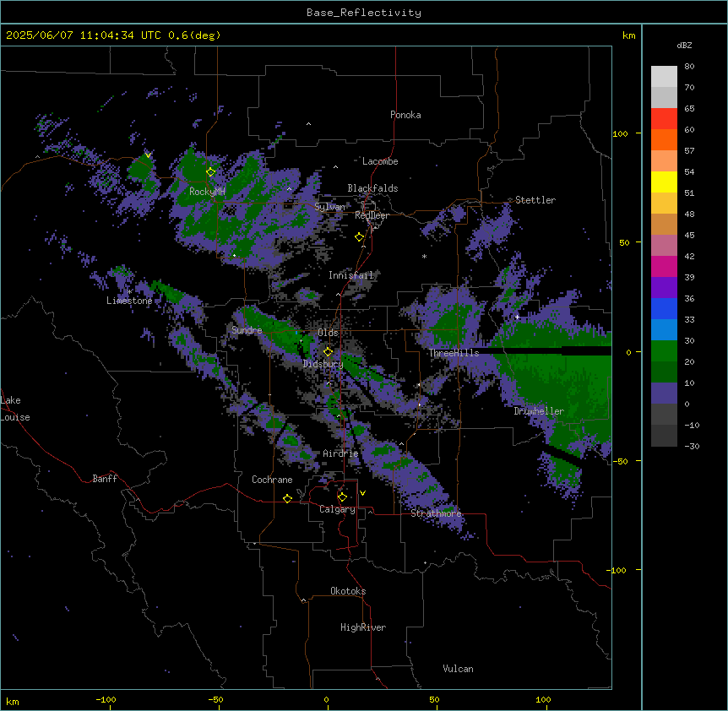Image resolution: width=728 pixels, height=711 pixels.
Task: Click the Didsbury label
Action: point(323,364)
